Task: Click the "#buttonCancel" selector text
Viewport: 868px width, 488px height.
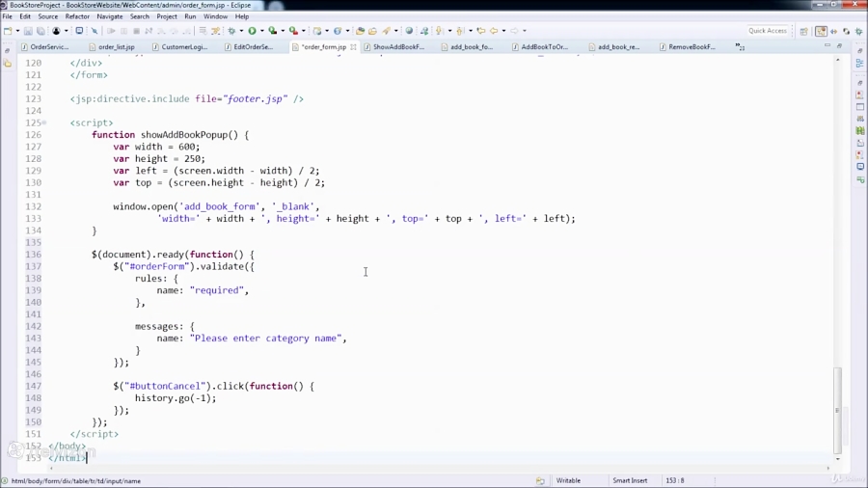Action: 164,386
